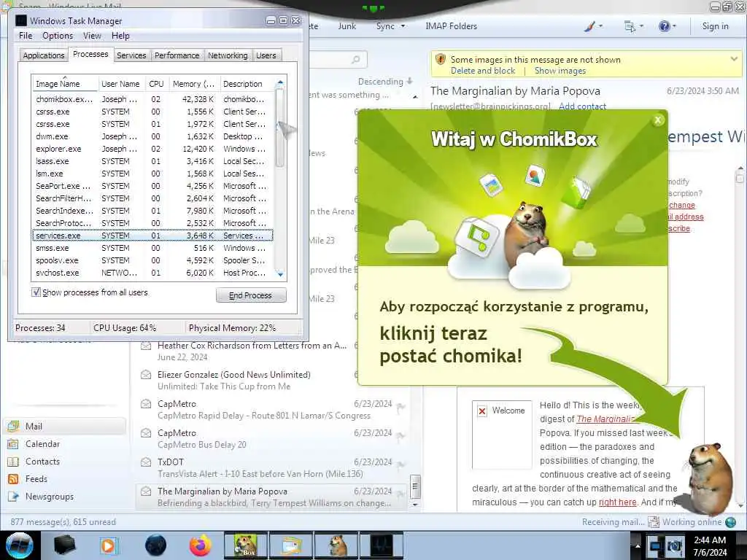The image size is (747, 560).
Task: Open the Feeds RSS icon in the sidebar
Action: click(x=13, y=479)
